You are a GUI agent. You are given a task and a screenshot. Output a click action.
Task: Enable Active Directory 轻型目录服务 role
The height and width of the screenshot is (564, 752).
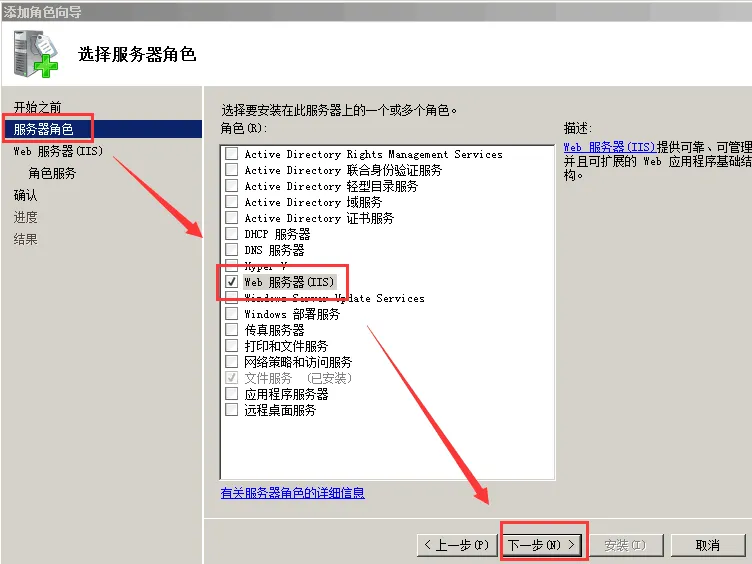pos(232,186)
